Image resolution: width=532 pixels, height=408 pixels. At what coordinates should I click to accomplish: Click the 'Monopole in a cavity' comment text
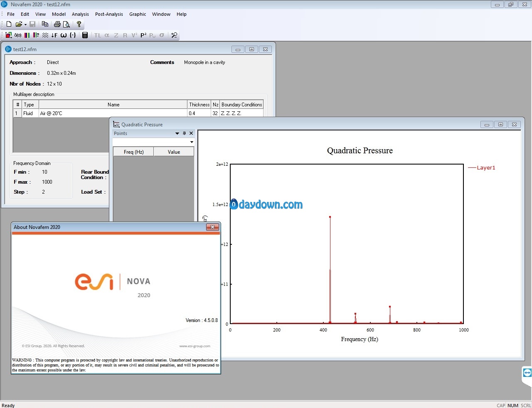(204, 62)
